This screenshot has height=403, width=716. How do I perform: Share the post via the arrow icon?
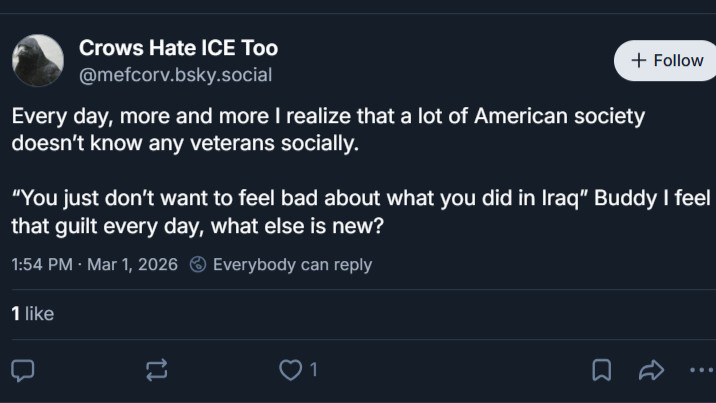pos(651,370)
